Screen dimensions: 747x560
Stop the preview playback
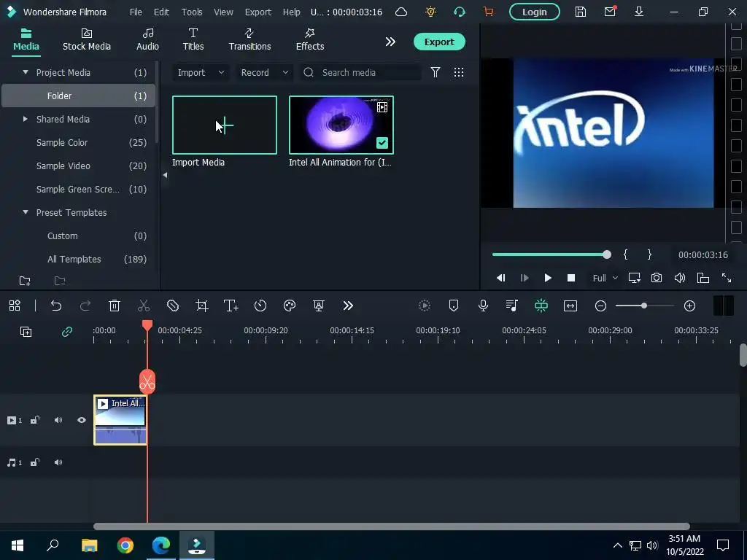click(x=571, y=278)
